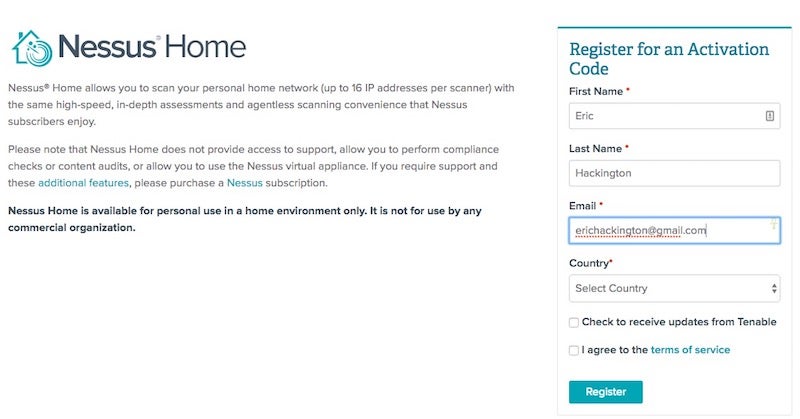This screenshot has height=419, width=800.
Task: Click into the Last Name field with Hackington
Action: (x=674, y=173)
